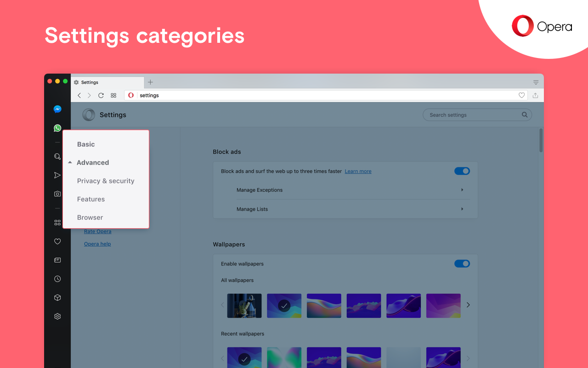The width and height of the screenshot is (588, 368).
Task: Save page with the address bar heart
Action: pos(521,95)
